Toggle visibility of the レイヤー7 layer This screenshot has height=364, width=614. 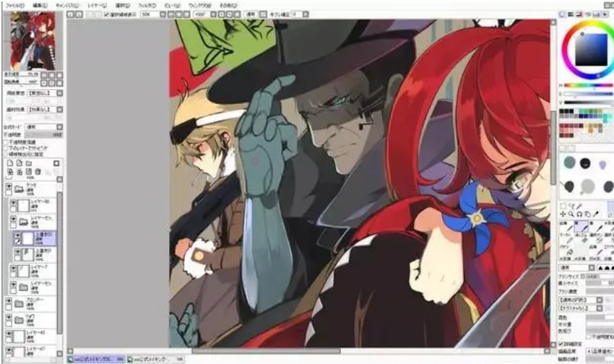pos(13,269)
